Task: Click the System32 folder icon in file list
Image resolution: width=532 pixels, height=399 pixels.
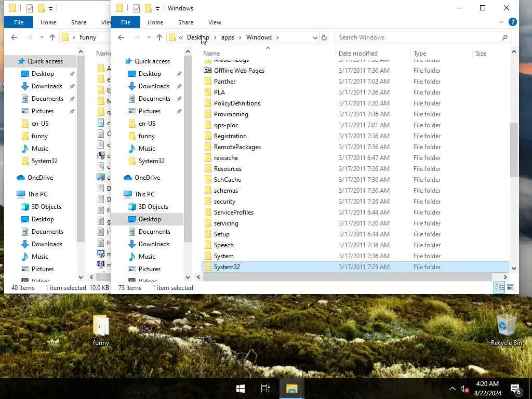Action: click(208, 267)
